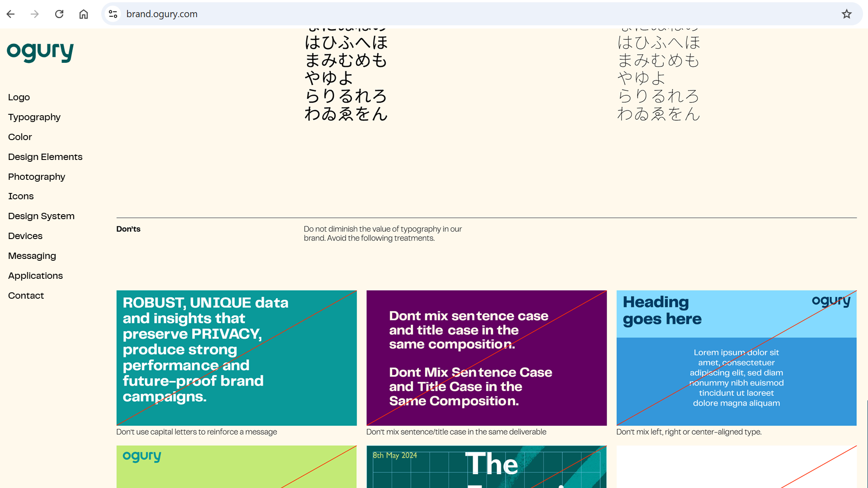Go back using the browser back arrow
The image size is (868, 488).
(11, 14)
